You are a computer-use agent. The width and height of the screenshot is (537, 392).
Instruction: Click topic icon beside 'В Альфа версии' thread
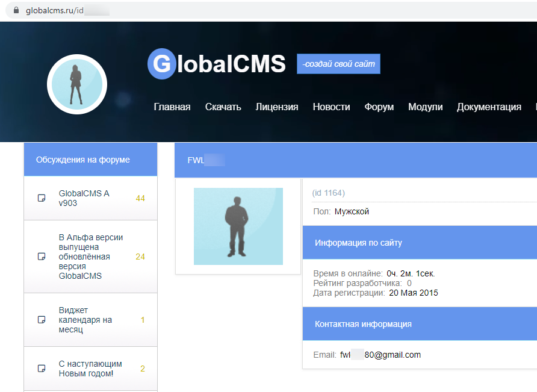[x=42, y=257]
